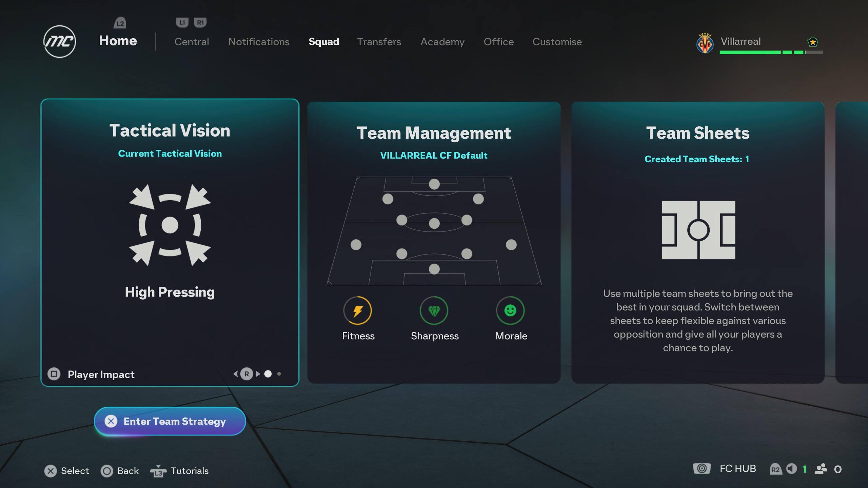
Task: Click the High Pressing tactic icon
Action: pyautogui.click(x=170, y=225)
